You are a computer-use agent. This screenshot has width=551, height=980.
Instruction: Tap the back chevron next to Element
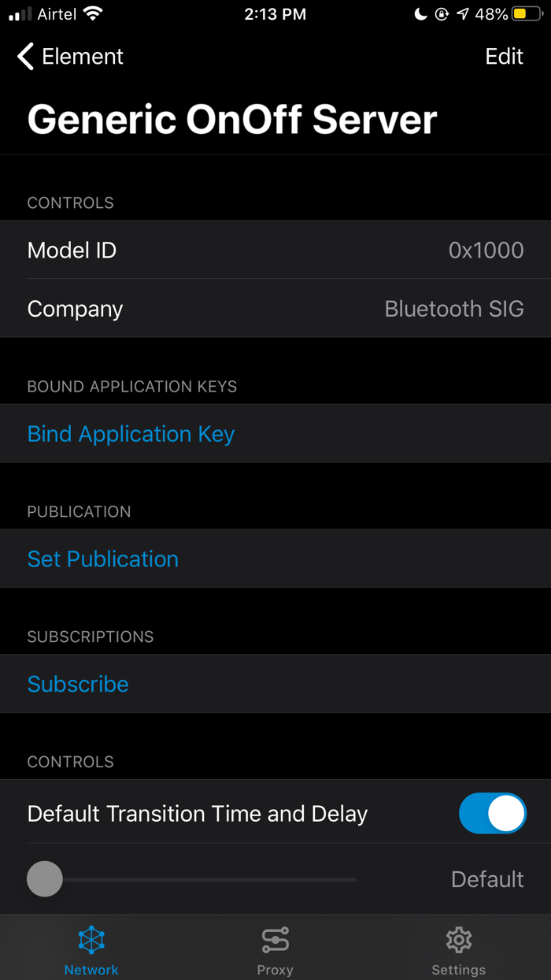(x=23, y=56)
